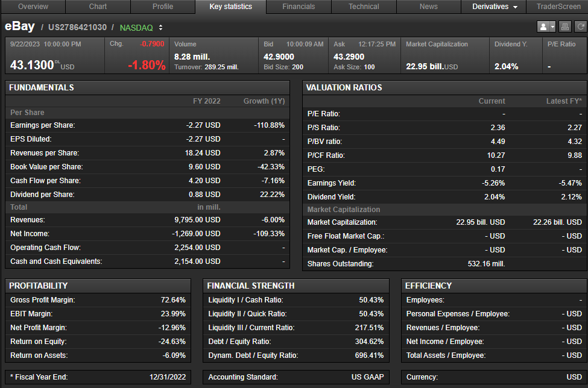The width and height of the screenshot is (588, 388).
Task: Click the "PROFITABILITY" section header
Action: (38, 286)
